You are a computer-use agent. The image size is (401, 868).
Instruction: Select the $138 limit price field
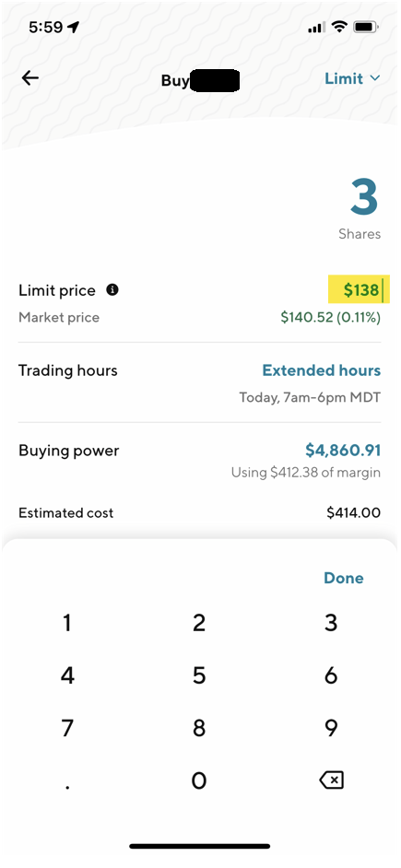359,289
